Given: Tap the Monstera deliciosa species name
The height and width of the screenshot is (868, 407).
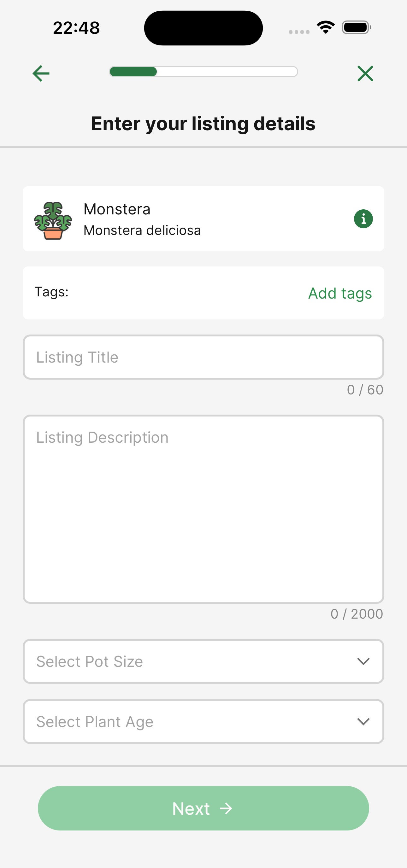Looking at the screenshot, I should 142,230.
